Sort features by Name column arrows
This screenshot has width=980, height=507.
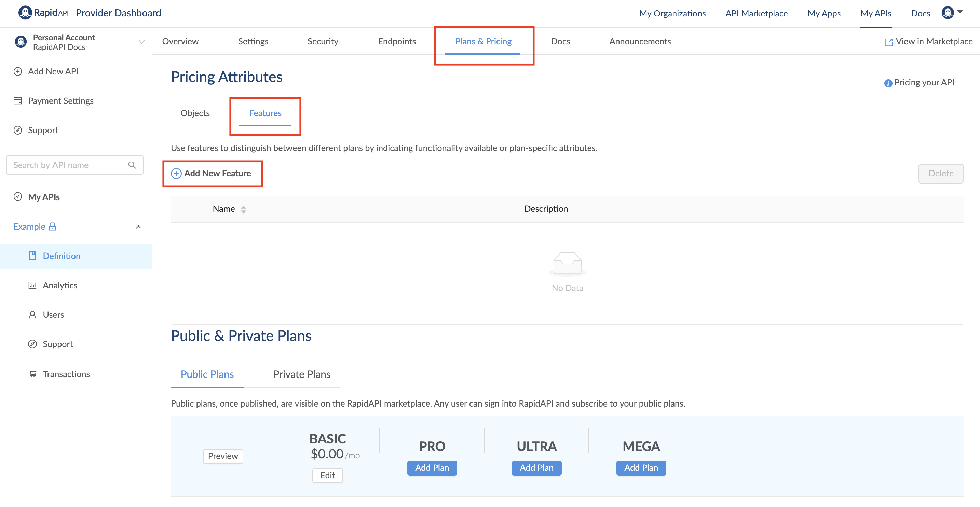[244, 209]
